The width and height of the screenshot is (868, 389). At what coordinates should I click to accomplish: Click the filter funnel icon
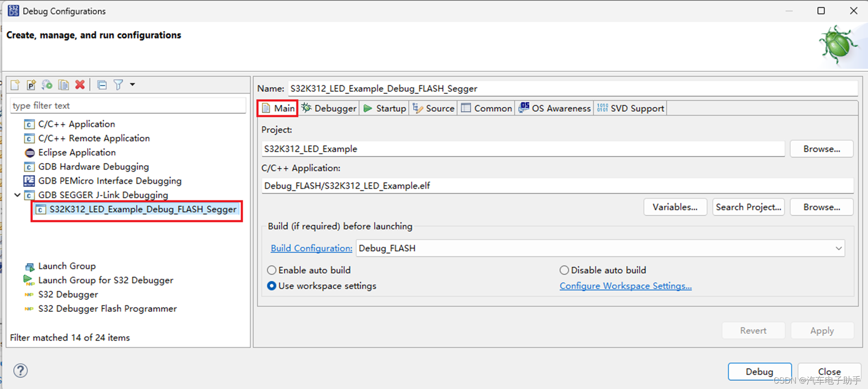pyautogui.click(x=118, y=85)
